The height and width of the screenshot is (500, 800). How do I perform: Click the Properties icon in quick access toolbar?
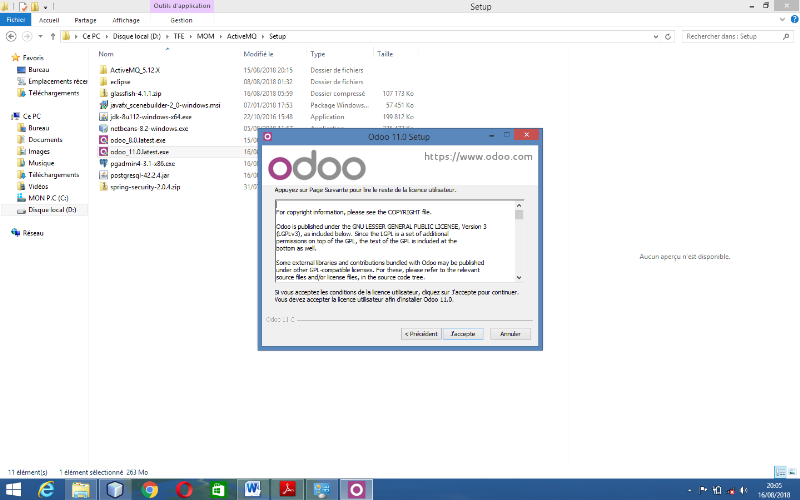[x=23, y=7]
